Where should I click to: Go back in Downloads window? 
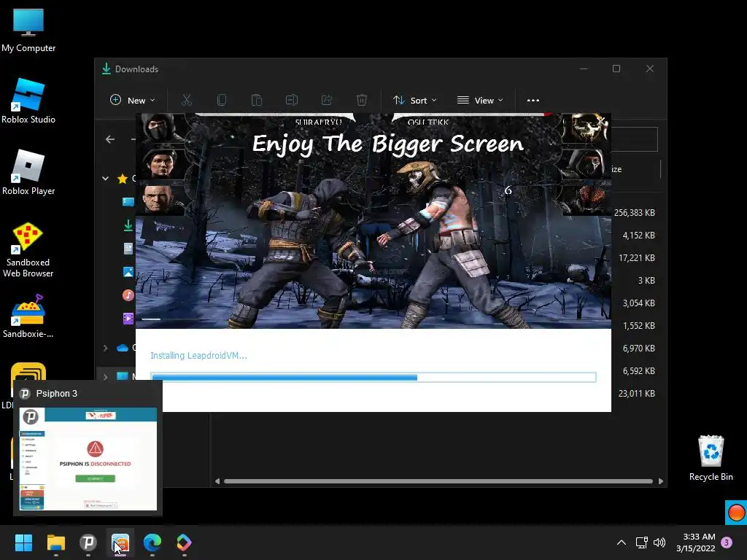[x=110, y=139]
